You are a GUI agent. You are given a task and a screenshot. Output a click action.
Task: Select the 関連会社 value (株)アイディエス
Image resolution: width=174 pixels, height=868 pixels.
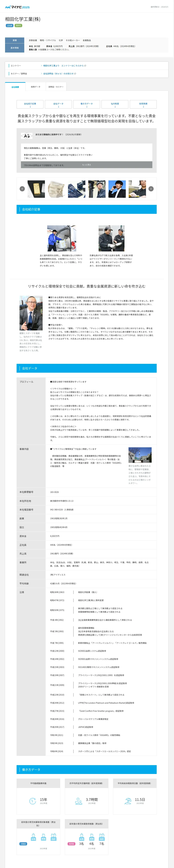(58, 575)
